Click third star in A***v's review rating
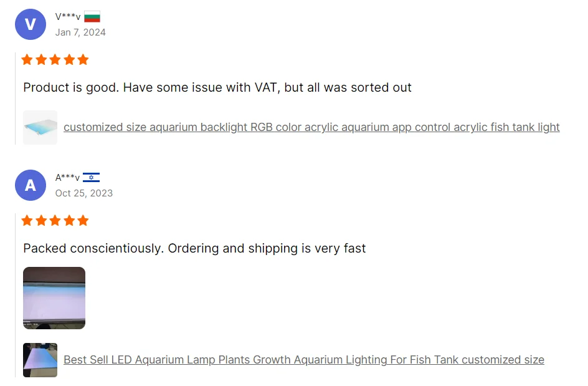 (55, 221)
